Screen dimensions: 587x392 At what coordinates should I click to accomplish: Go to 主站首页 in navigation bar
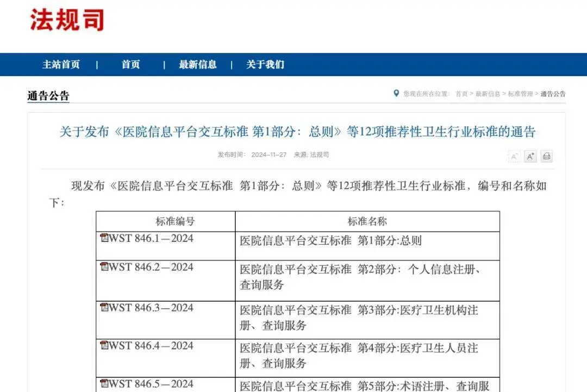61,64
